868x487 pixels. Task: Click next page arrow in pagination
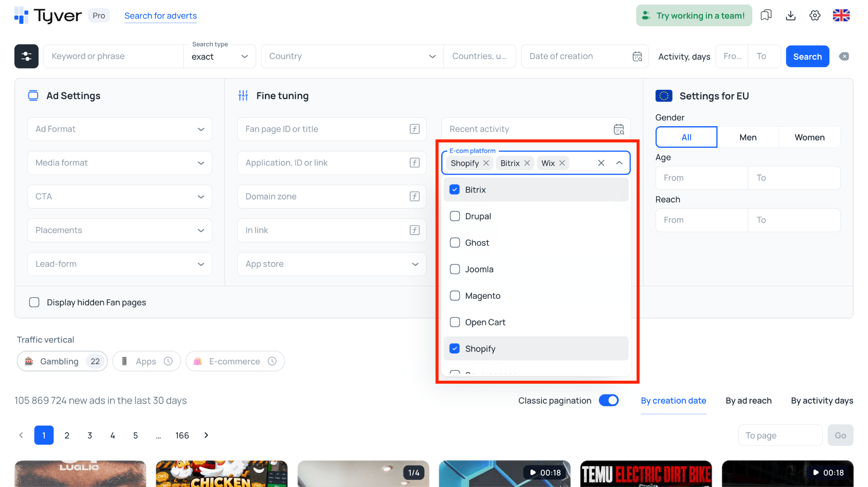point(206,435)
